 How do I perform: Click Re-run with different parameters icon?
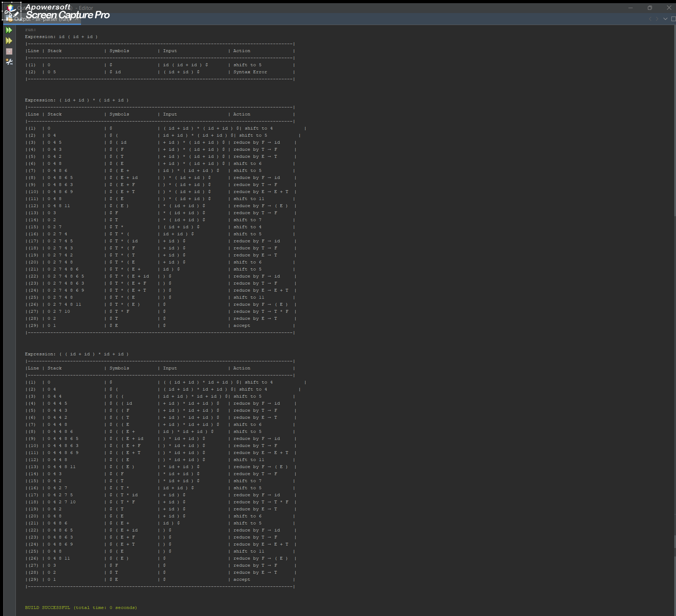pyautogui.click(x=9, y=41)
